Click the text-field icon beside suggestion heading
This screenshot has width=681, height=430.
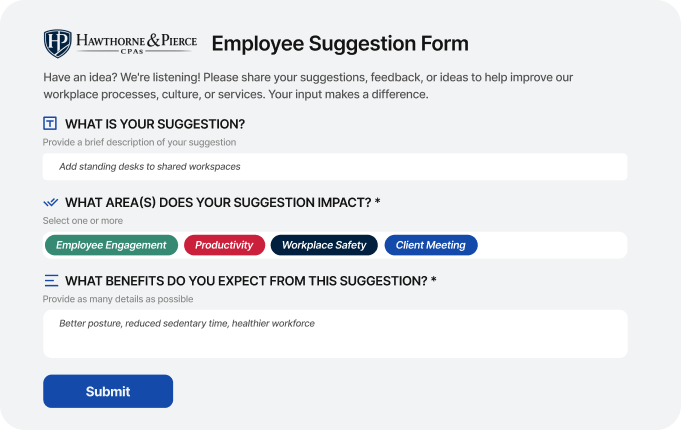tap(50, 123)
